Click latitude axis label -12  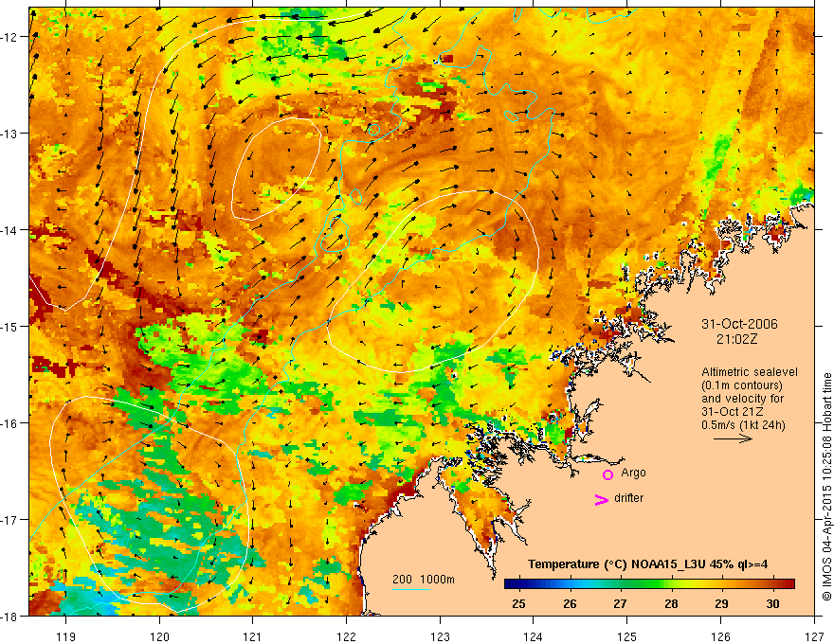[x=9, y=37]
